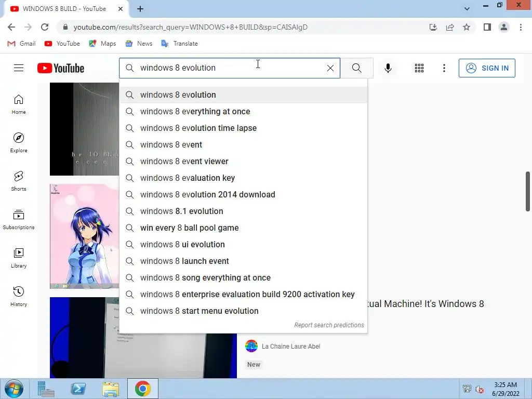The width and height of the screenshot is (532, 399).
Task: Open Server Manager from the taskbar
Action: (46, 389)
